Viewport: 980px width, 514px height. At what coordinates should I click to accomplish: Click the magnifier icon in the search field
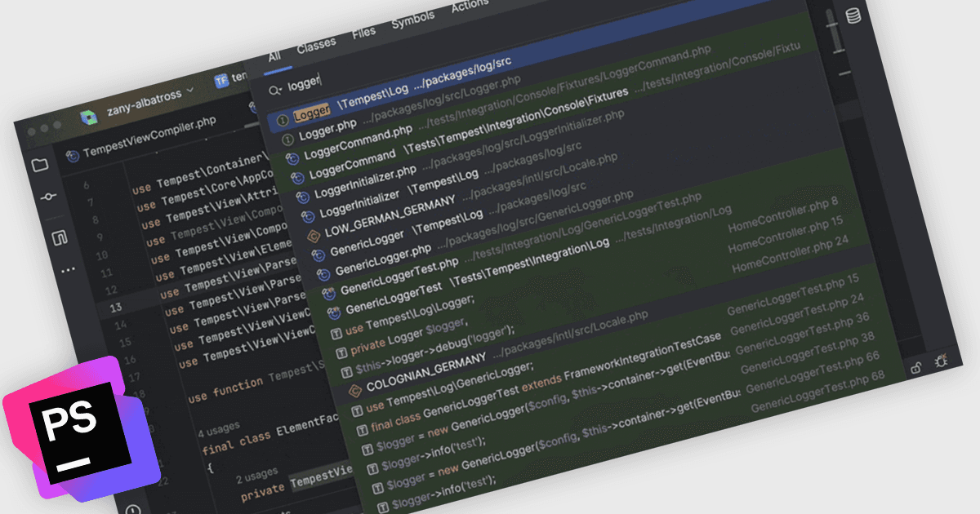point(275,89)
